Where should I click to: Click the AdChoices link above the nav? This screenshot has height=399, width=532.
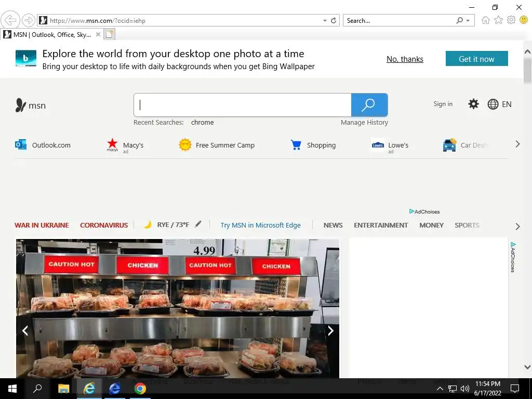coord(424,211)
